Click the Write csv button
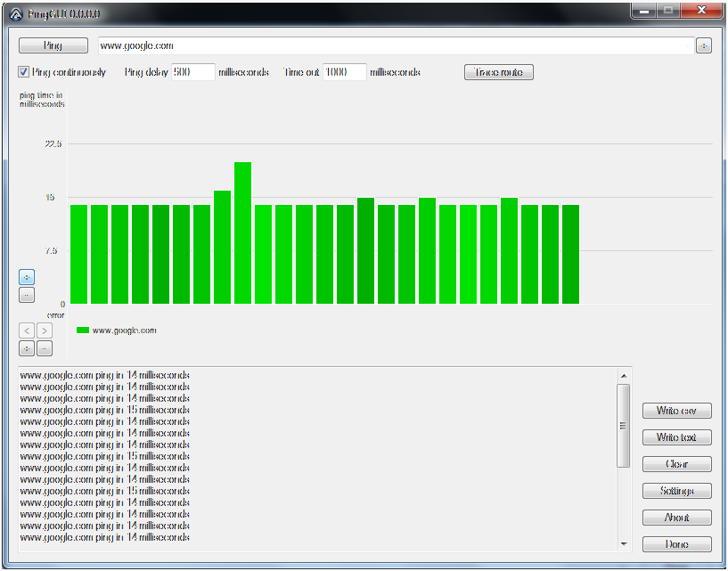Viewport: 728px width, 571px height. 677,411
